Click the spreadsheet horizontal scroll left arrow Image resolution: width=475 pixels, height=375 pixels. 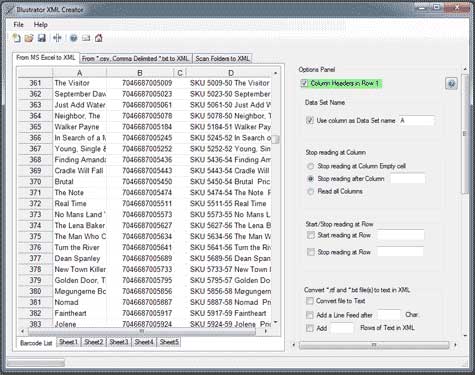pos(22,331)
